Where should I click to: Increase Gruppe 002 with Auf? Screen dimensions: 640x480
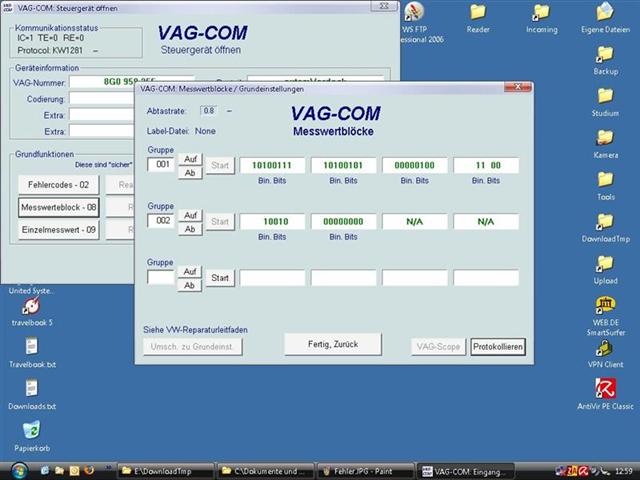(x=190, y=215)
